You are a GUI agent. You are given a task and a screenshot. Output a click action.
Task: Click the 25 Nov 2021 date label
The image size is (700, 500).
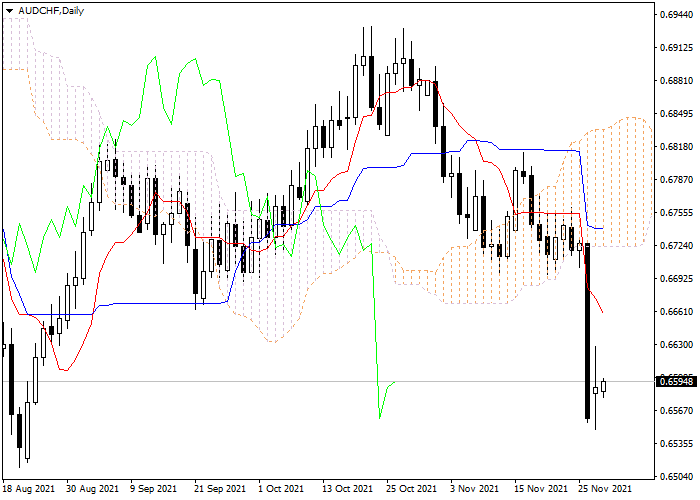click(x=604, y=489)
